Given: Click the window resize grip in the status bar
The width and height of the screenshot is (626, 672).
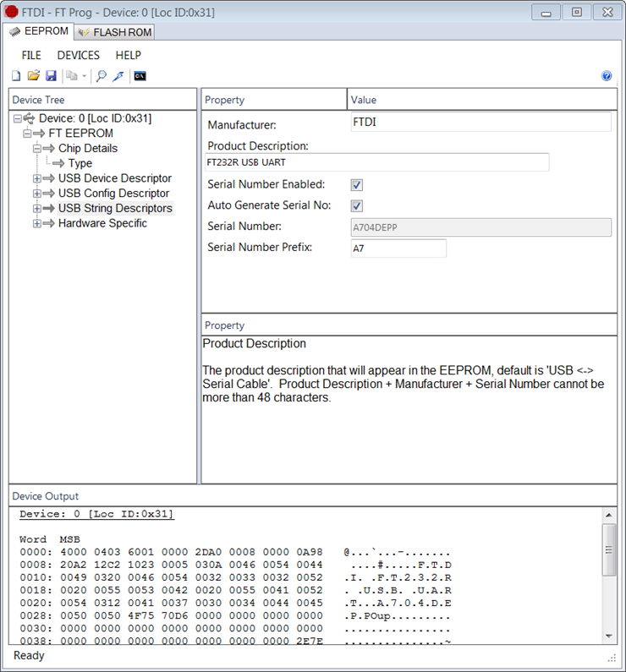Looking at the screenshot, I should (612, 658).
